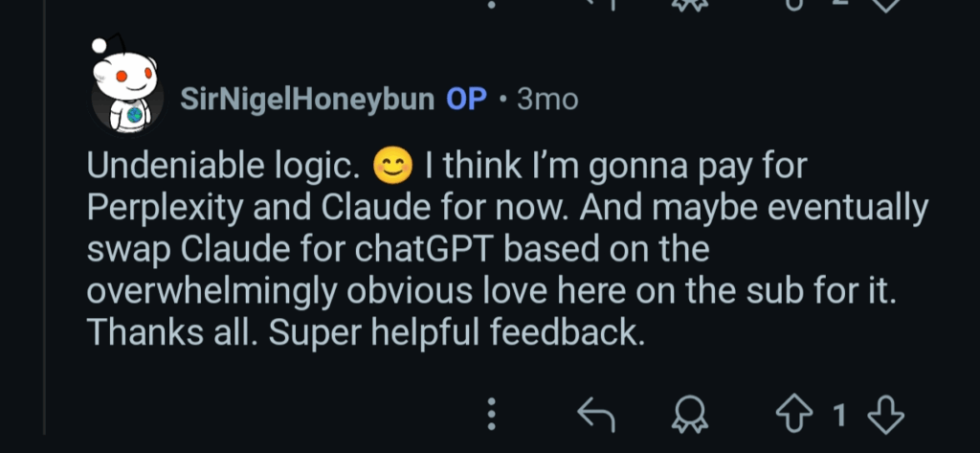
Task: Tap the blue OP badge
Action: tap(467, 99)
